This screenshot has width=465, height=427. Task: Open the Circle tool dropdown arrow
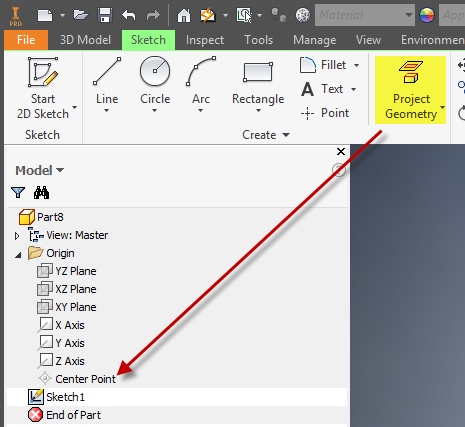click(154, 111)
